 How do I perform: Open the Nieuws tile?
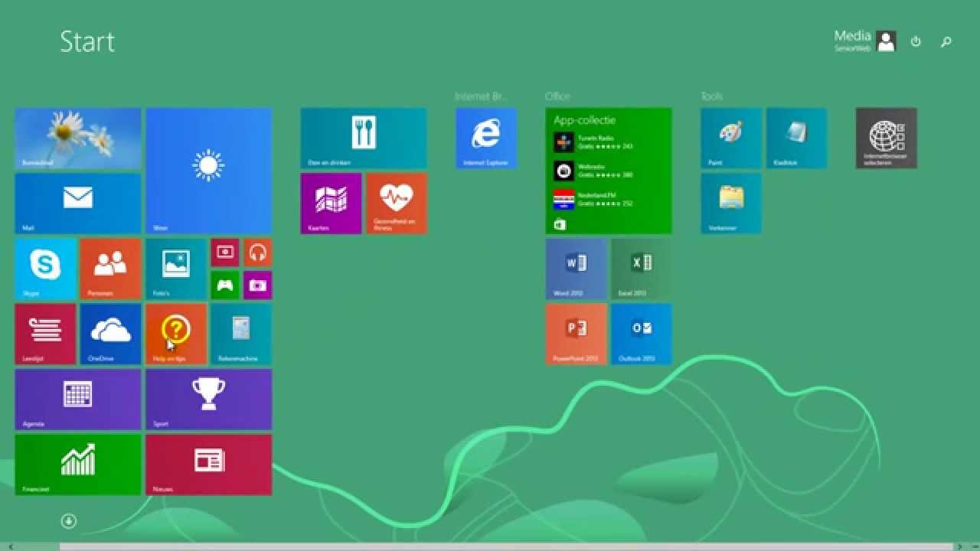pyautogui.click(x=209, y=465)
